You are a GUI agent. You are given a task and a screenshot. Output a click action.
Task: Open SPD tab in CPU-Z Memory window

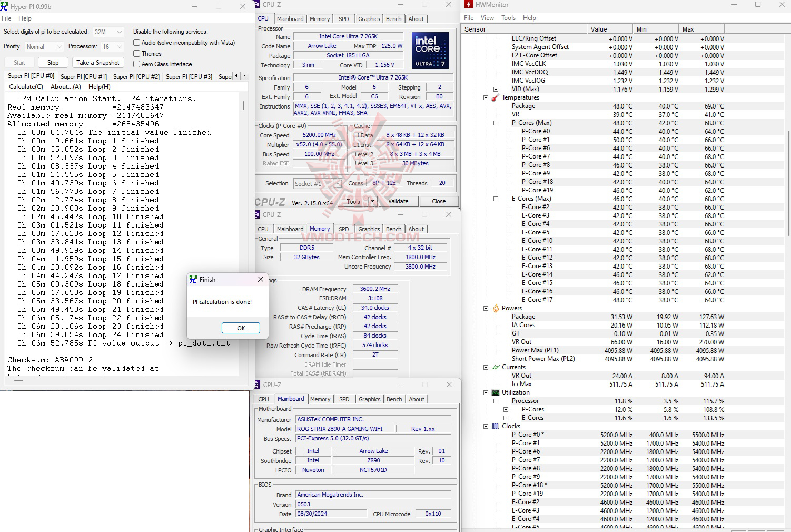click(x=344, y=229)
